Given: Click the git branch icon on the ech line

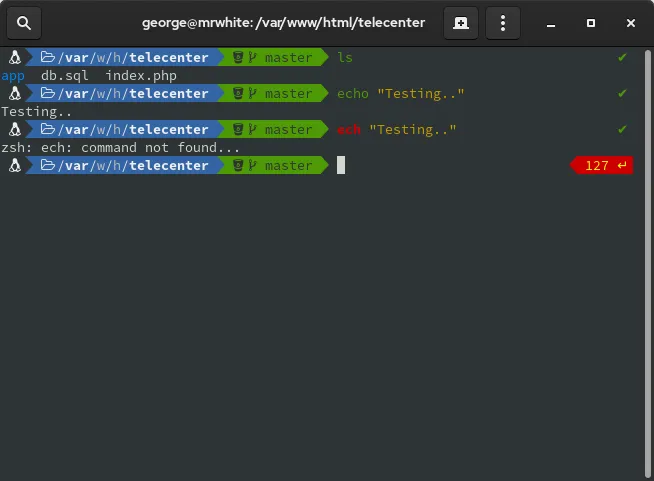Looking at the screenshot, I should [252, 129].
